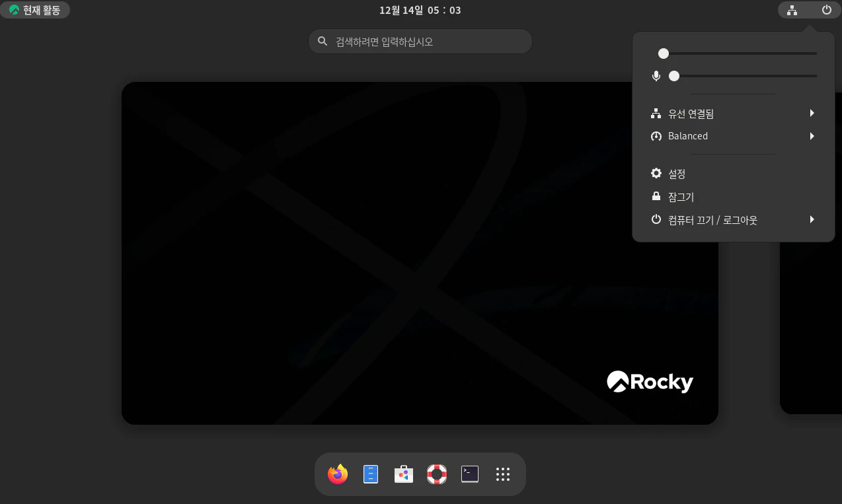Open the Software store icon in dash

coord(404,474)
